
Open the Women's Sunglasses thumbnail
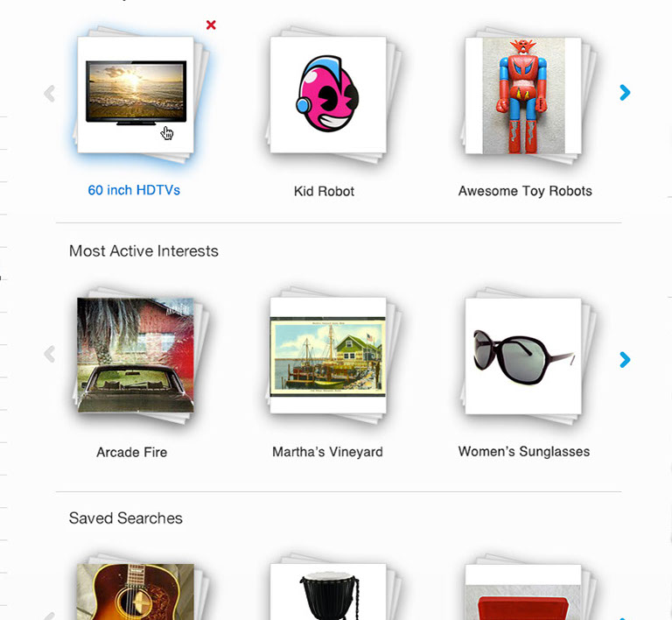click(x=523, y=356)
